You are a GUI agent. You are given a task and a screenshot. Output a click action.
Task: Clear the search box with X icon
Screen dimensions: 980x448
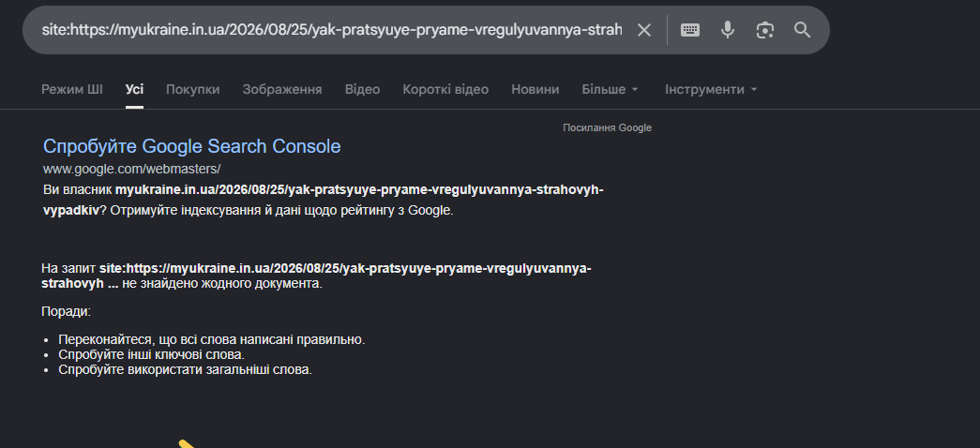[x=643, y=30]
